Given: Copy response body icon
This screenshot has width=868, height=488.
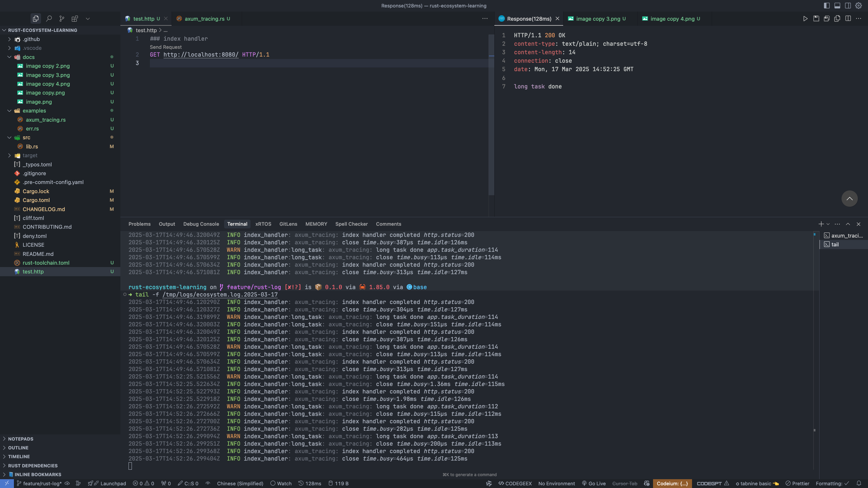Looking at the screenshot, I should click(x=837, y=19).
